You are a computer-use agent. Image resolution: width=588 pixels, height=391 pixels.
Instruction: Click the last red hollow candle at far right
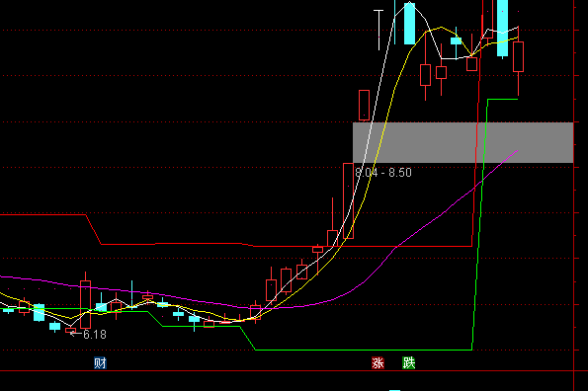[x=518, y=56]
